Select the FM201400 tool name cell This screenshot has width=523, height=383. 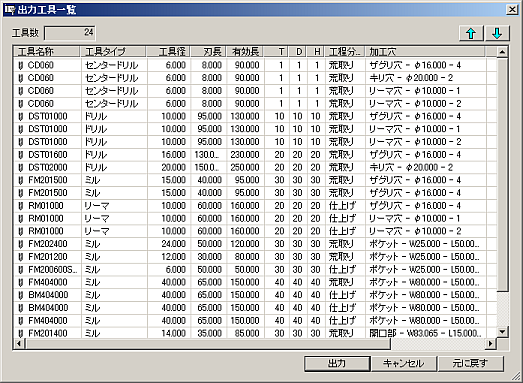click(x=48, y=333)
